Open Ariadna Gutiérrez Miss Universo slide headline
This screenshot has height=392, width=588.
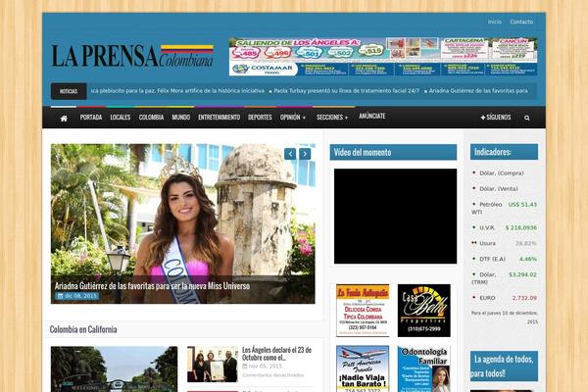pos(152,286)
